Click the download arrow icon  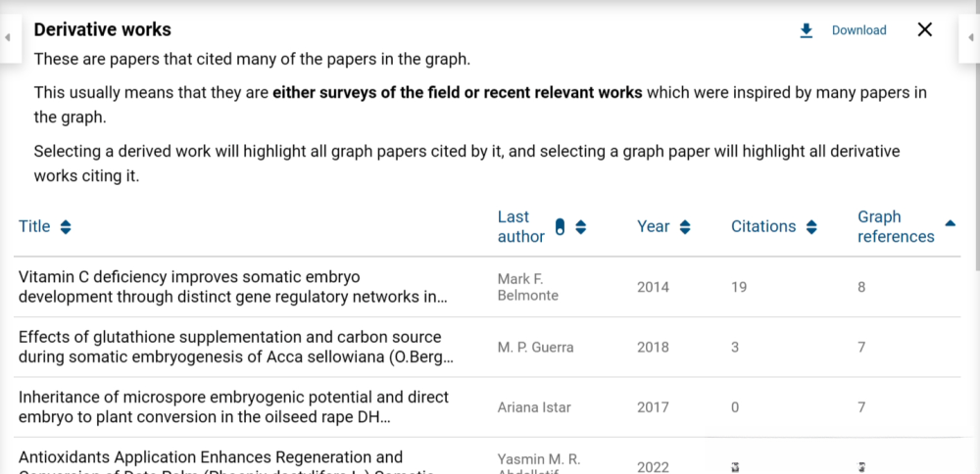point(807,30)
